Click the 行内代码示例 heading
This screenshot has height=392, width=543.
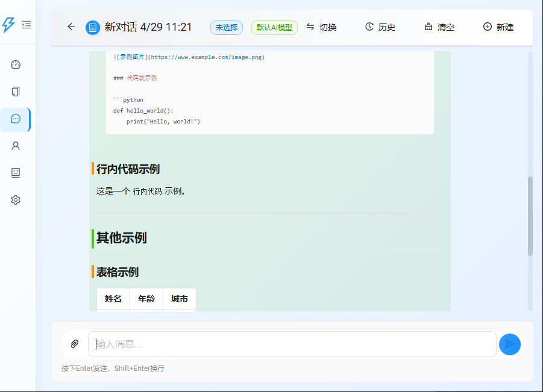[128, 169]
